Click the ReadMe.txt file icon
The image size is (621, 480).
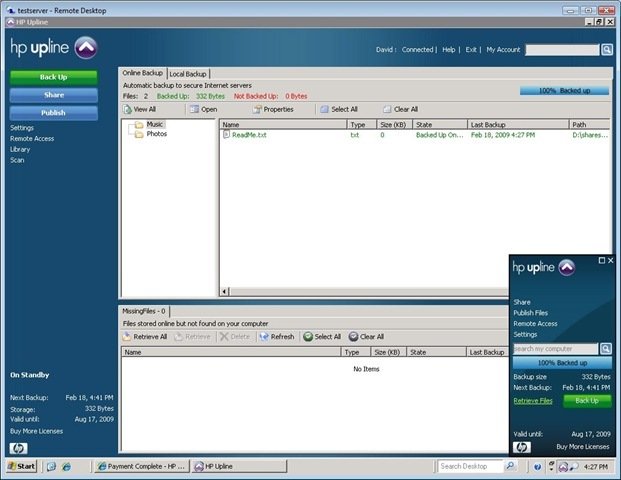(226, 135)
